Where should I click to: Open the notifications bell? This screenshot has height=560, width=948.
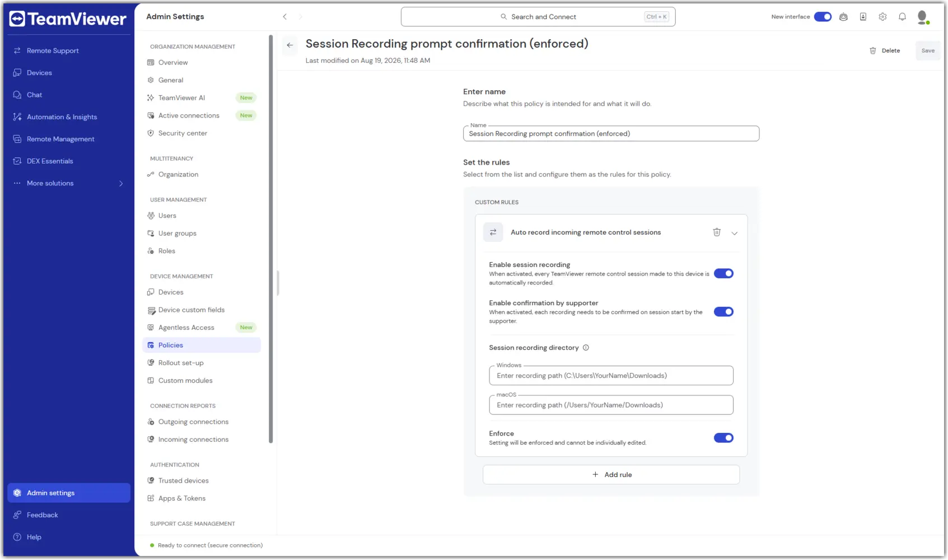pos(902,17)
